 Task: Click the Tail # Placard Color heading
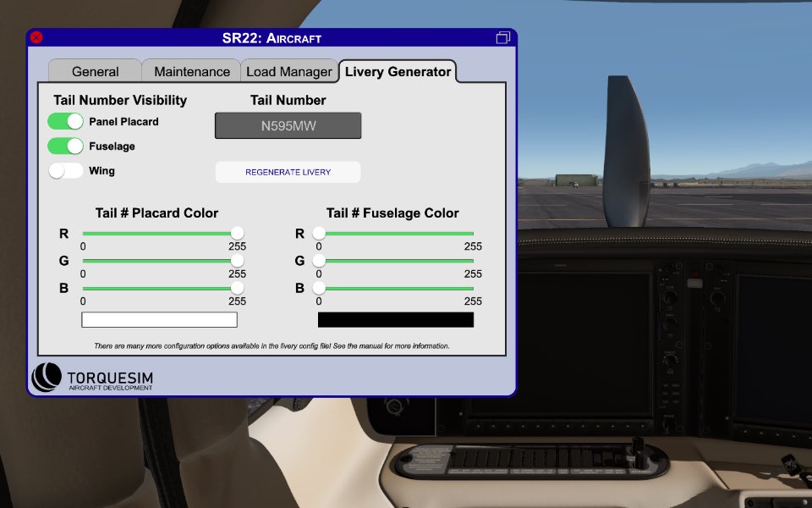pos(157,213)
